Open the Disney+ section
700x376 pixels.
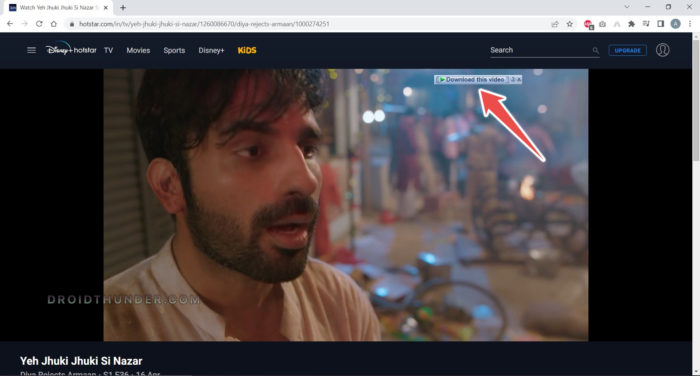(x=211, y=50)
